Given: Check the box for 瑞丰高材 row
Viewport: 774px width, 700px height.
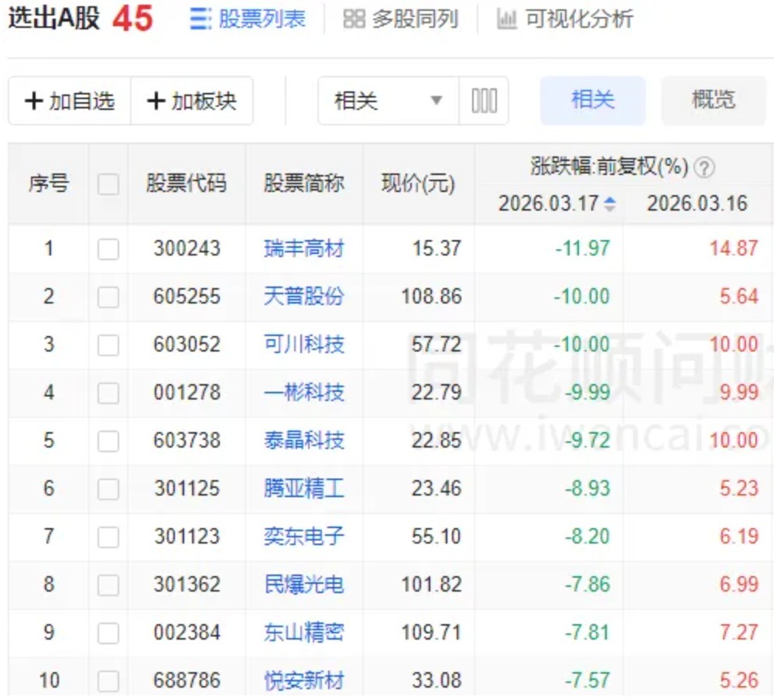Looking at the screenshot, I should 108,249.
